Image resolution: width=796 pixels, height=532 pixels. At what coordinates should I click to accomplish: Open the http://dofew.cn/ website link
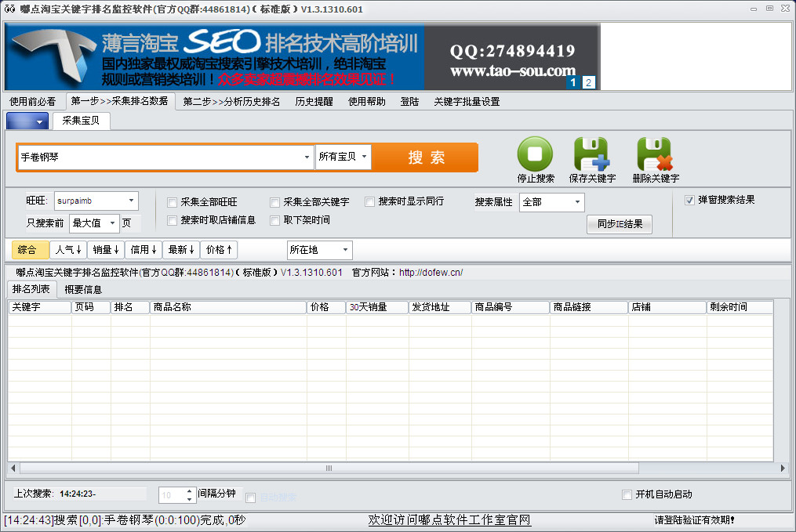tap(431, 273)
